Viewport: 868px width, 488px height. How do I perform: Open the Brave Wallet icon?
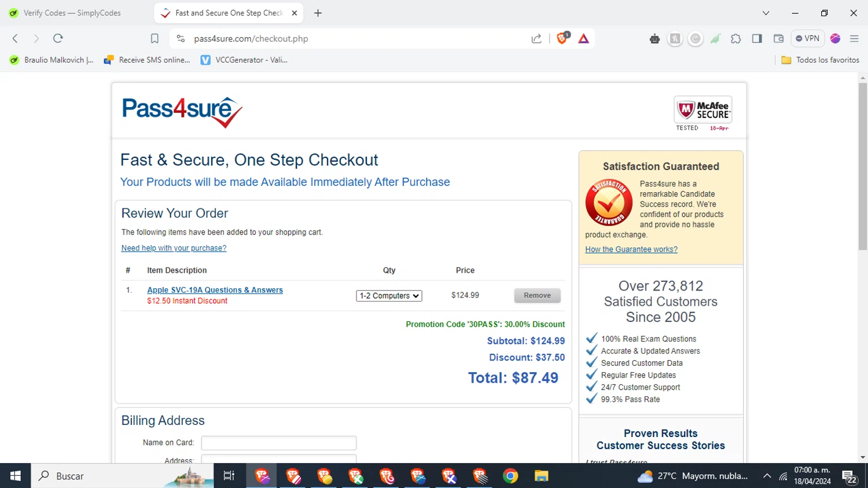click(x=778, y=39)
